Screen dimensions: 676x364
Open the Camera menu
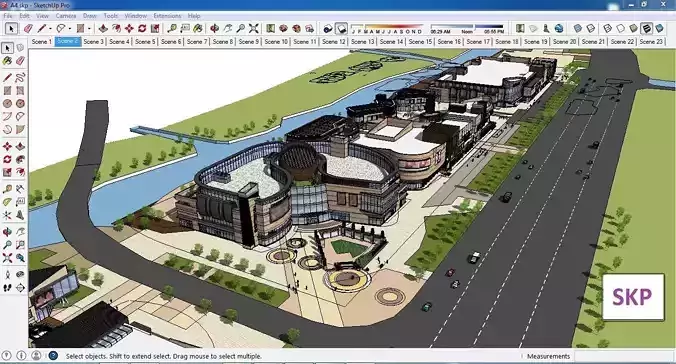pyautogui.click(x=66, y=16)
